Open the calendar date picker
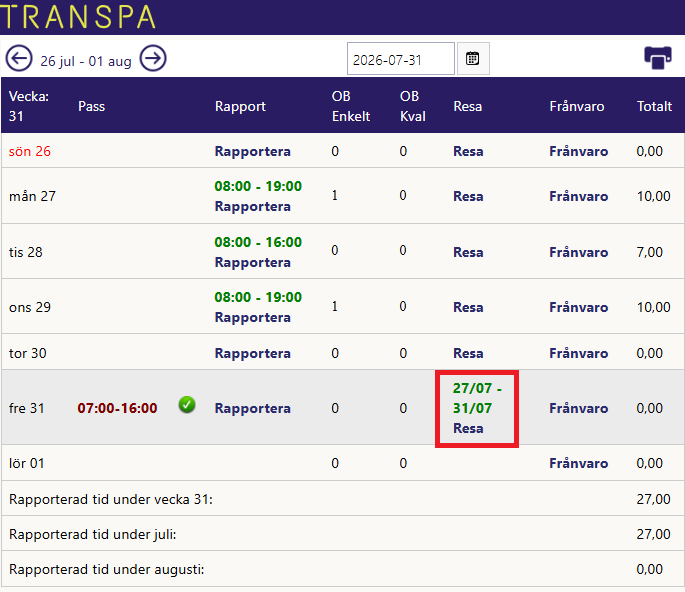 (x=473, y=59)
